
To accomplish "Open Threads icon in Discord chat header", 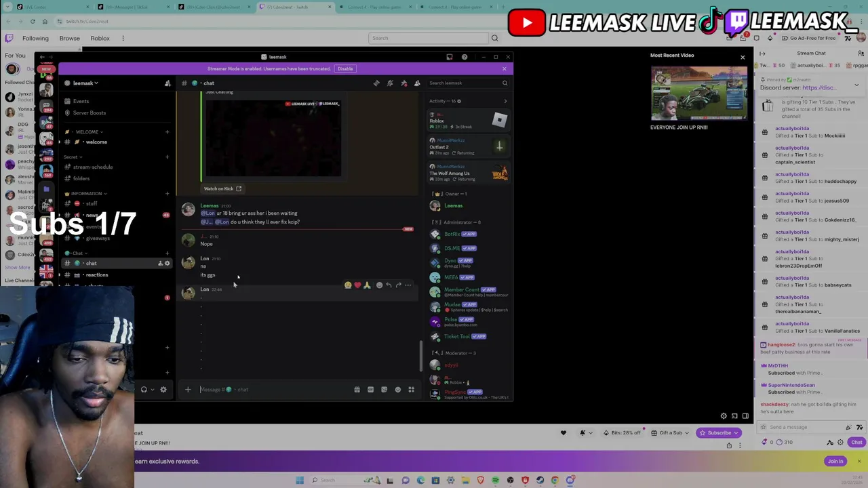I will [x=376, y=83].
